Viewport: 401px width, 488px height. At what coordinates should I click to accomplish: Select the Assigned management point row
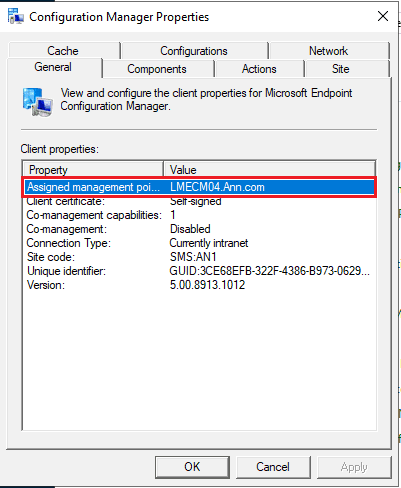pos(199,187)
